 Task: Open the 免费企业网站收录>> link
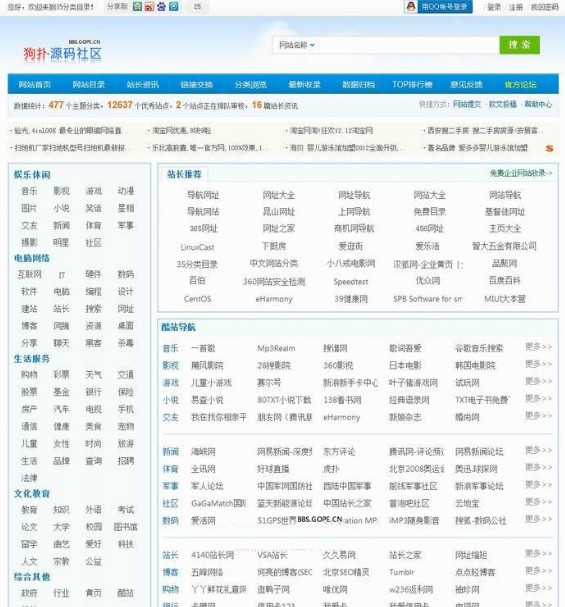(x=521, y=173)
